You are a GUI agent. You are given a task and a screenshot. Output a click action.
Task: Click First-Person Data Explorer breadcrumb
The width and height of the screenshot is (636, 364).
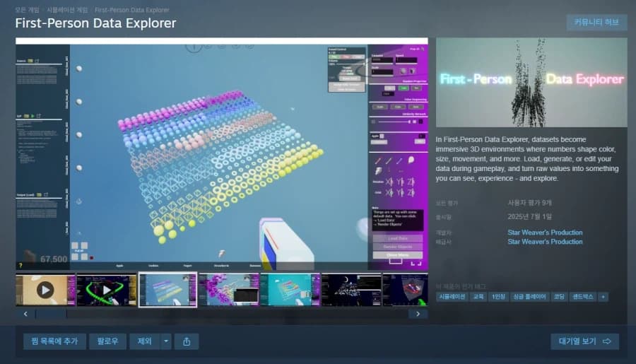pos(132,10)
